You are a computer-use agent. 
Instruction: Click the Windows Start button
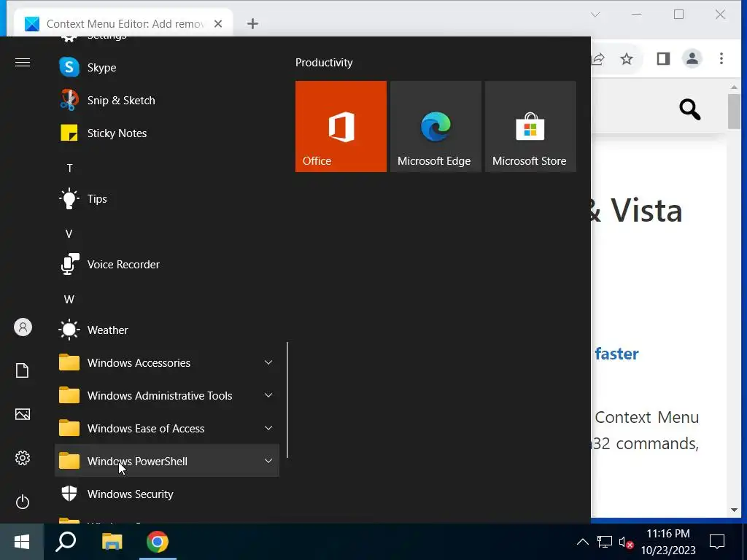[22, 542]
